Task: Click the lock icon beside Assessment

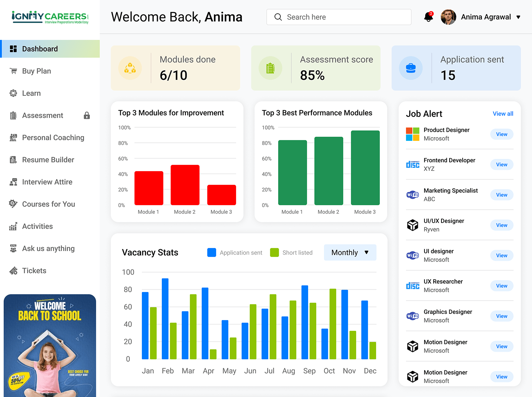Action: coord(87,116)
